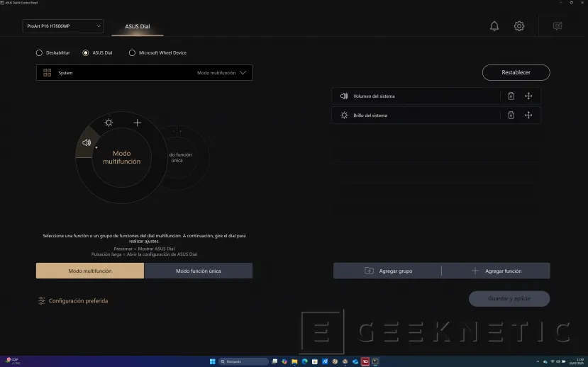Click sun icon in Brillo del sistema row
The image size is (588, 367).
(344, 115)
